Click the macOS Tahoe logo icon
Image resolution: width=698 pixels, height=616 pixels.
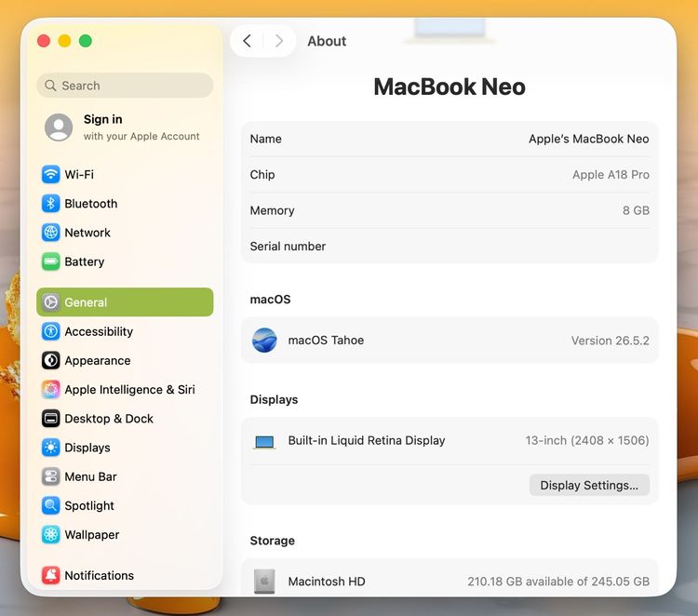(264, 340)
